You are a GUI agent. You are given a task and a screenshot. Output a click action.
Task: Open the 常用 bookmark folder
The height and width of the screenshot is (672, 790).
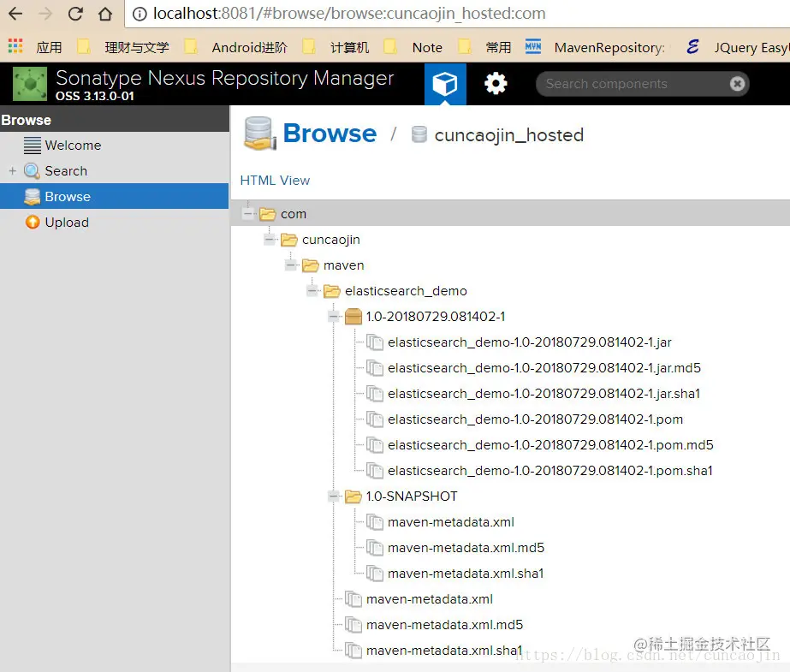[x=484, y=47]
